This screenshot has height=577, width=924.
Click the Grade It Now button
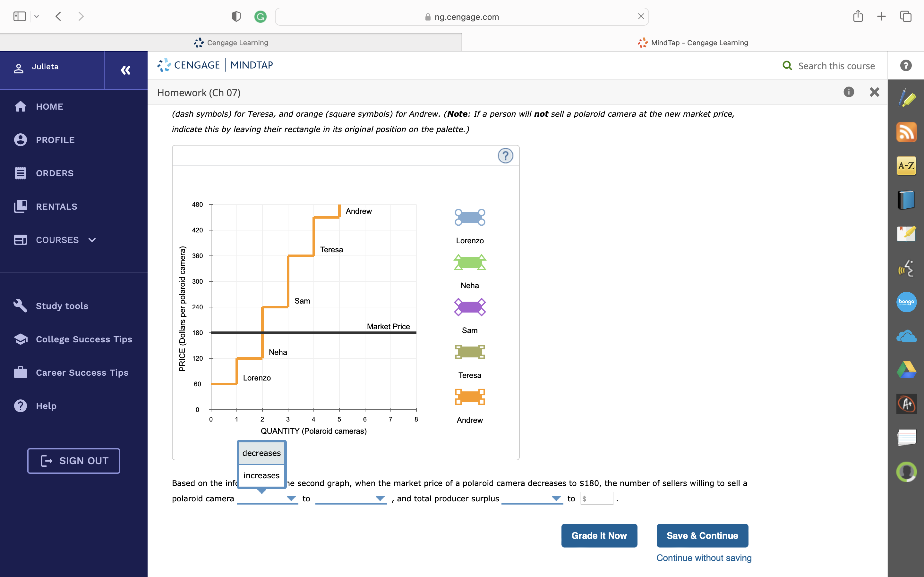[x=599, y=535]
